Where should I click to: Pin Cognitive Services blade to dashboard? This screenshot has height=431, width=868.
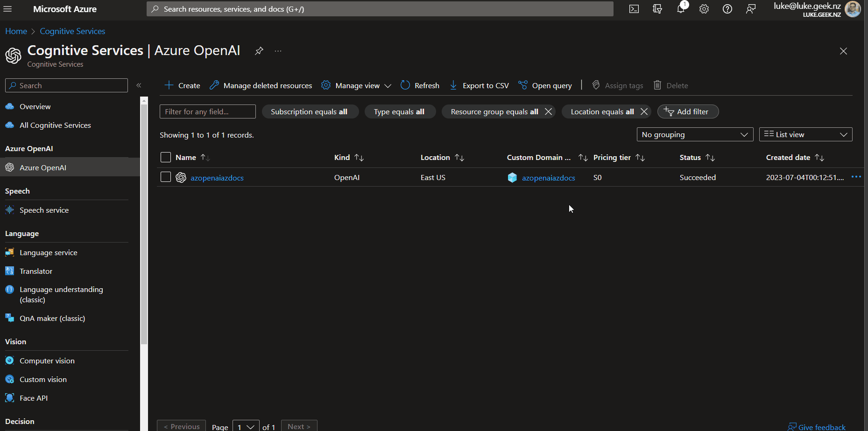pos(259,51)
